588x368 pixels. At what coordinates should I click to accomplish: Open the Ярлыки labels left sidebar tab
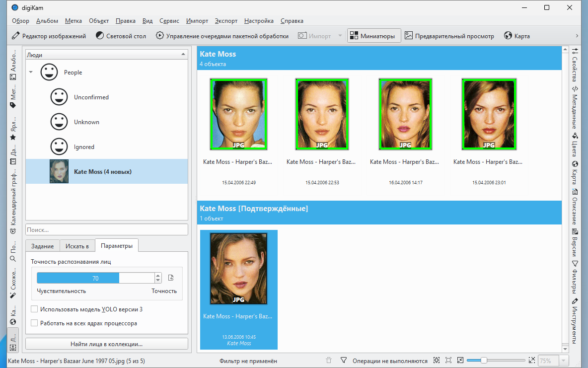coord(13,130)
